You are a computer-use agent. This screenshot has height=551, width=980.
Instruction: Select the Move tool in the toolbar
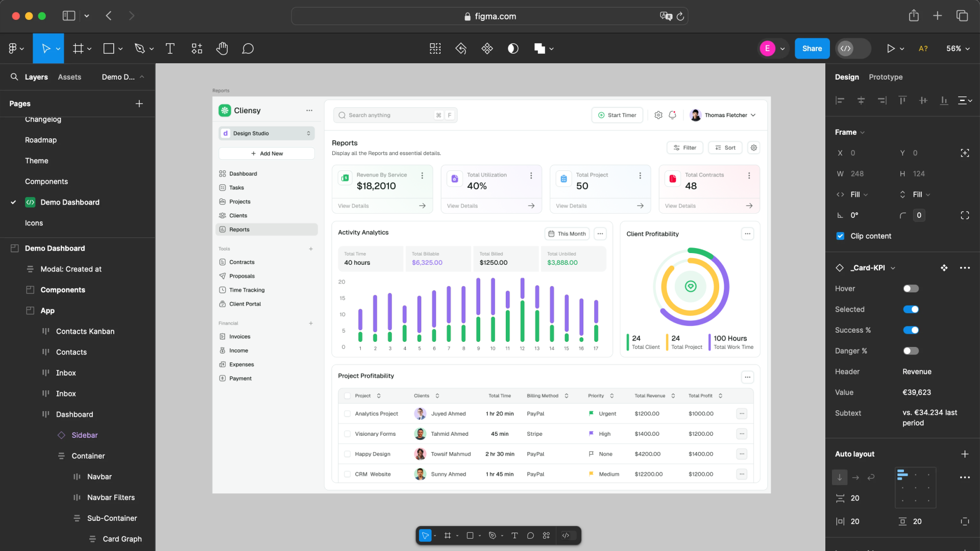point(48,48)
